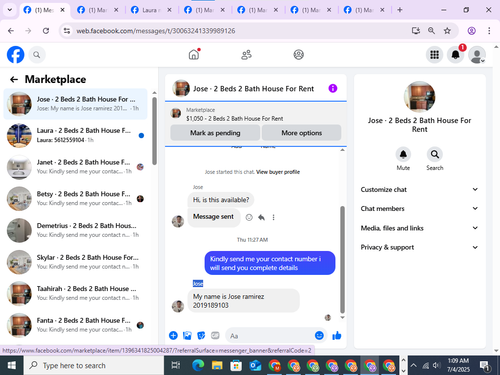
Task: Open a new browser tab
Action: pyautogui.click(x=400, y=10)
